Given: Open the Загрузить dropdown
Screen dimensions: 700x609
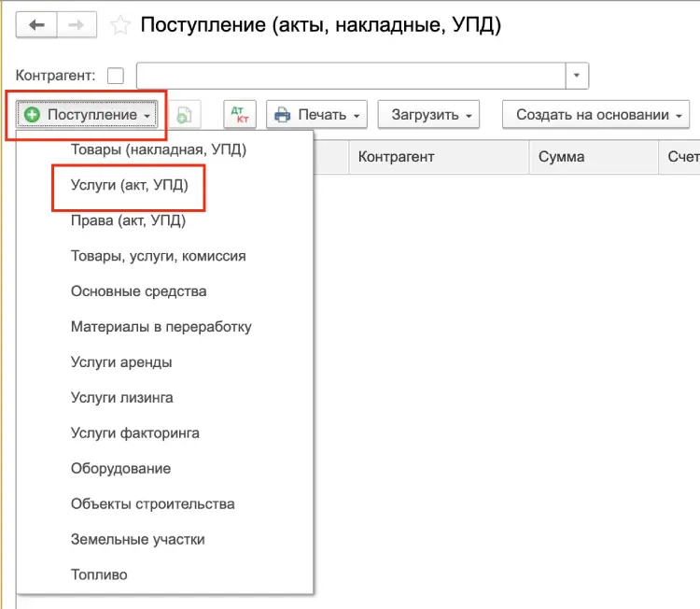Looking at the screenshot, I should (428, 115).
